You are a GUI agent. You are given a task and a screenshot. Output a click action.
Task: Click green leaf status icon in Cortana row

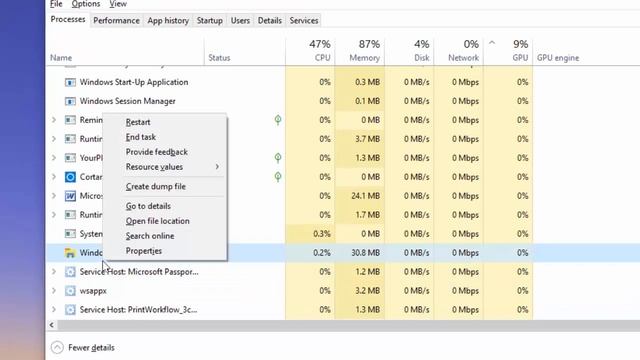click(278, 177)
